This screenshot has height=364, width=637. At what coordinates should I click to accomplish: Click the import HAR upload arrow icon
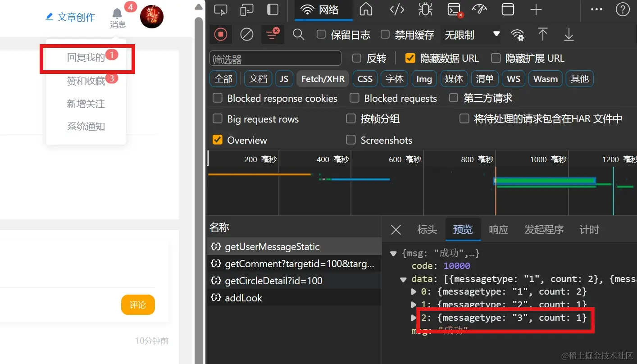[x=543, y=34]
